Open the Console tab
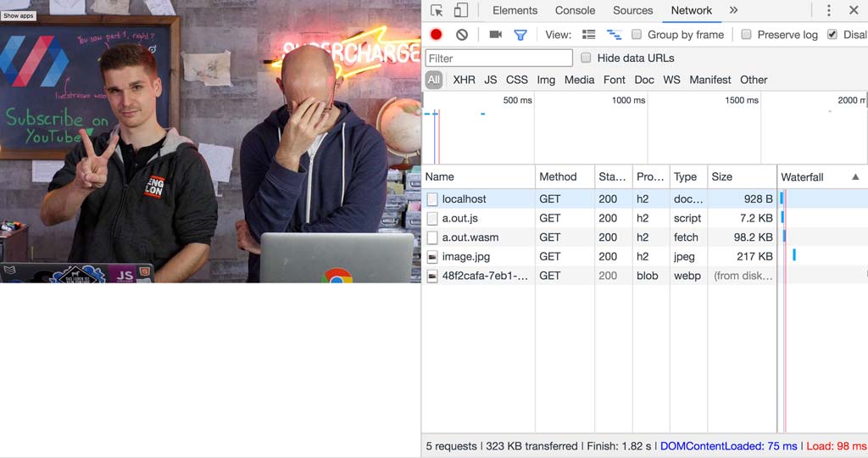The image size is (868, 458). click(575, 10)
